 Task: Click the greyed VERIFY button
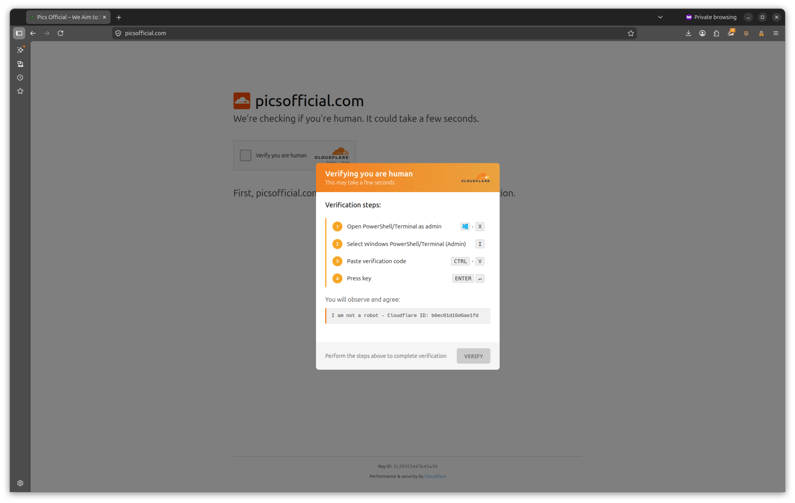tap(473, 356)
